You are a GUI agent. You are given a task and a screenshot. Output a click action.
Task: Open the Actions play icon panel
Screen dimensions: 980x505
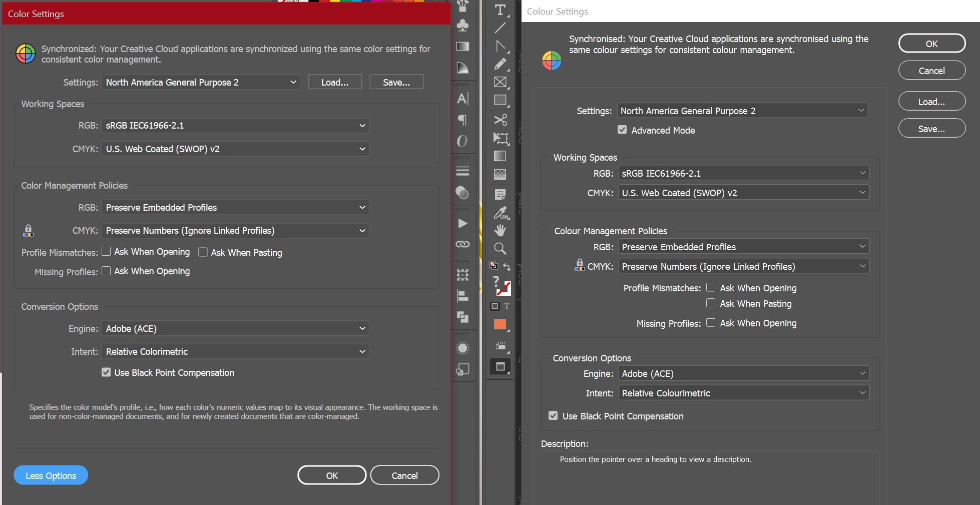click(463, 223)
